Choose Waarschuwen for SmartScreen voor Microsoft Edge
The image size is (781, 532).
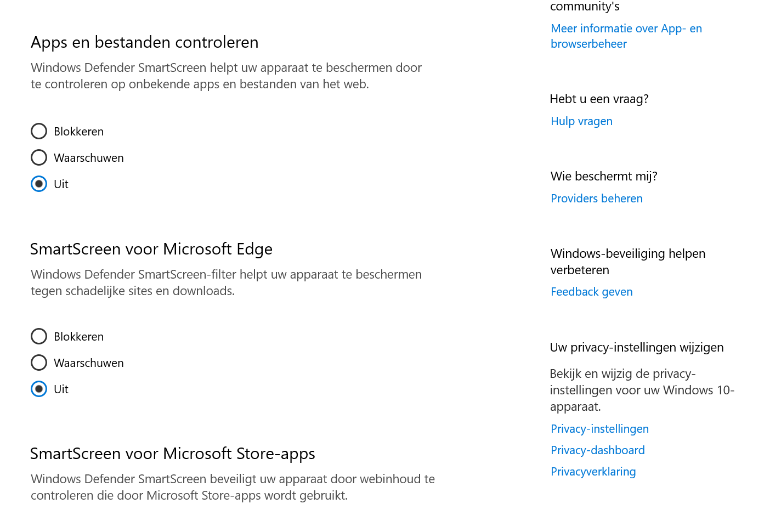39,363
